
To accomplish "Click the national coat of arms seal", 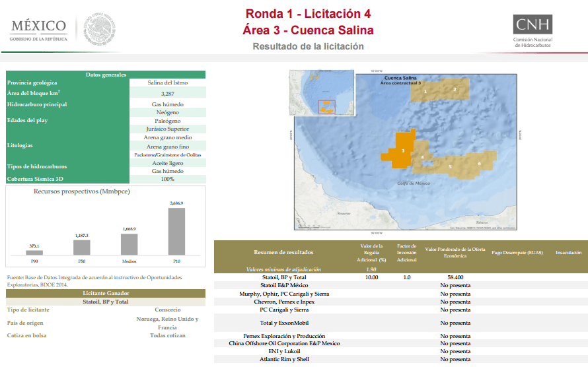I will [99, 29].
